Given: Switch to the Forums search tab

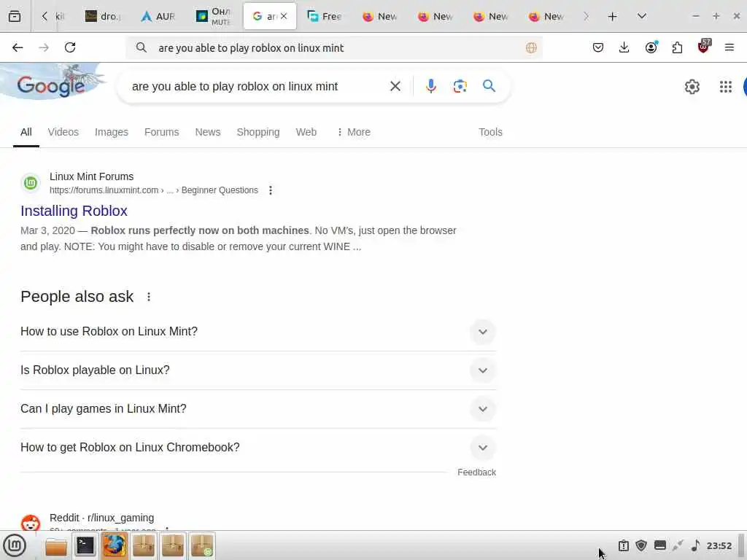Looking at the screenshot, I should coord(161,132).
